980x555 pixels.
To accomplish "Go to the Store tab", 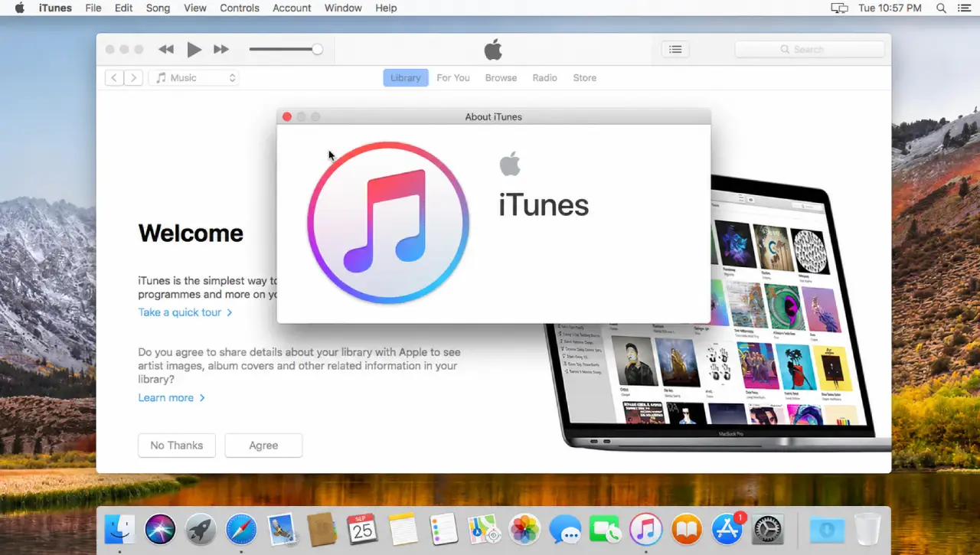I will coord(585,77).
